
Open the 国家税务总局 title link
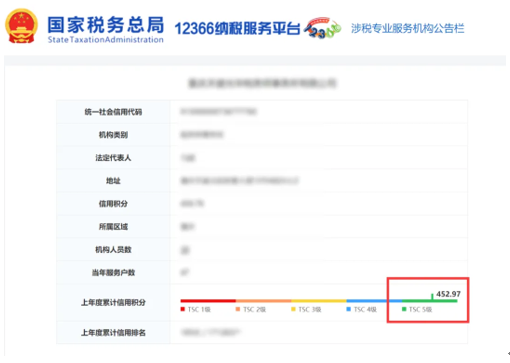[106, 25]
